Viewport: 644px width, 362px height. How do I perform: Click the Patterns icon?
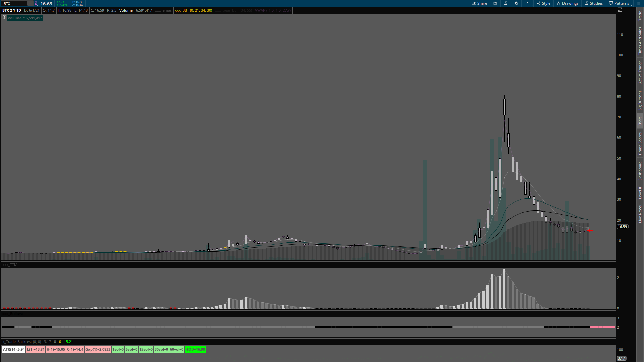(x=619, y=3)
